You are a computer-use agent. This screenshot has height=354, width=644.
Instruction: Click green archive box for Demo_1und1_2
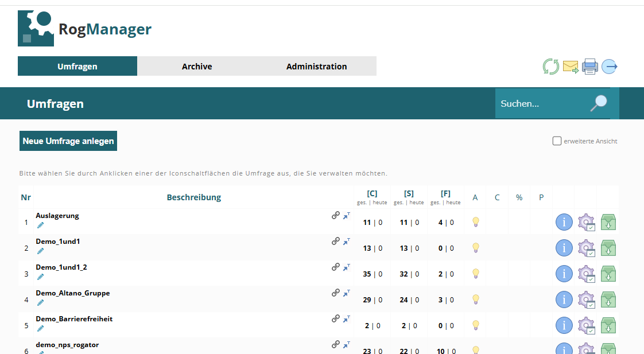pyautogui.click(x=608, y=274)
